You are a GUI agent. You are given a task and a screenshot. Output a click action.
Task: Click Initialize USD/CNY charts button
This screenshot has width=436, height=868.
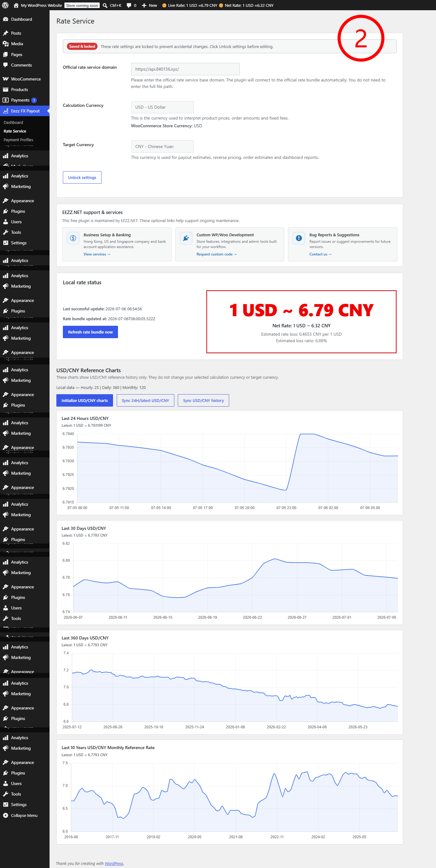tap(85, 400)
